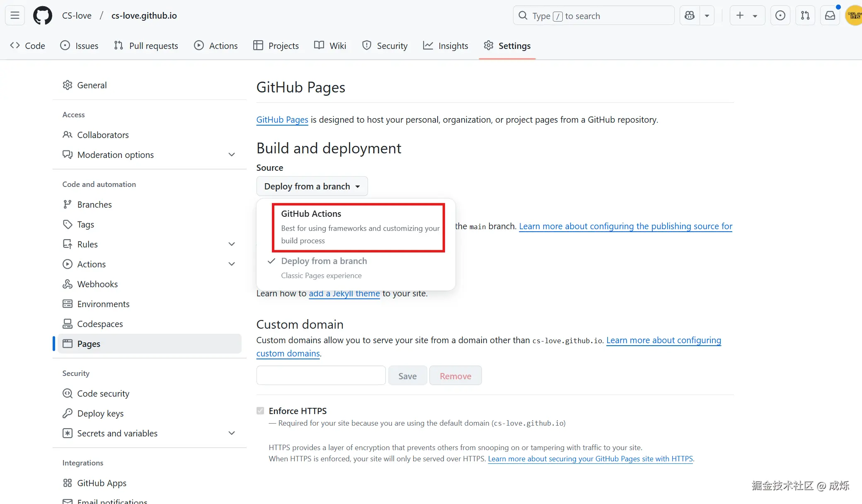Open the hamburger navigation menu
This screenshot has width=862, height=504.
(15, 16)
